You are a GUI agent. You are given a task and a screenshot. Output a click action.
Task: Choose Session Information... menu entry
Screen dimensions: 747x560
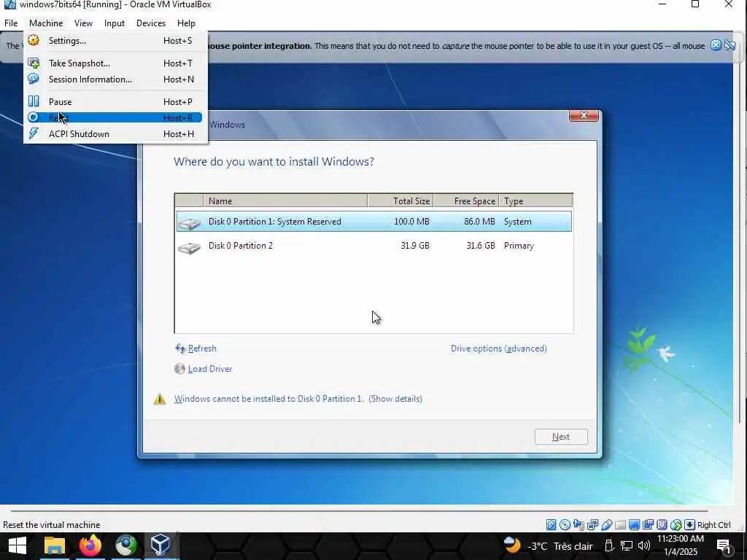tap(115, 79)
